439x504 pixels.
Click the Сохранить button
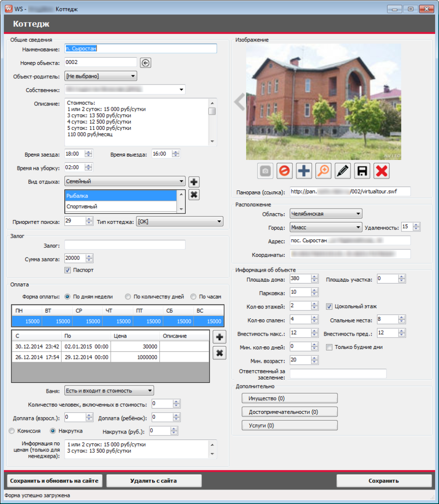pyautogui.click(x=383, y=481)
